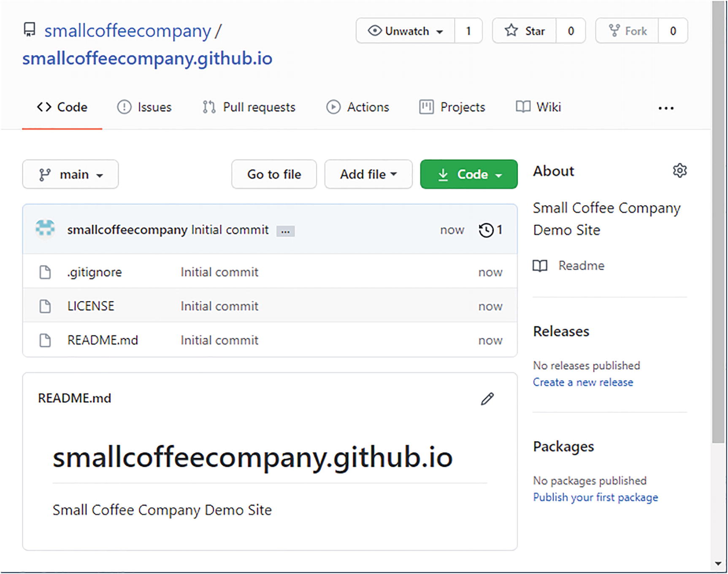The image size is (728, 574).
Task: Expand the Add file dropdown
Action: pyautogui.click(x=368, y=174)
